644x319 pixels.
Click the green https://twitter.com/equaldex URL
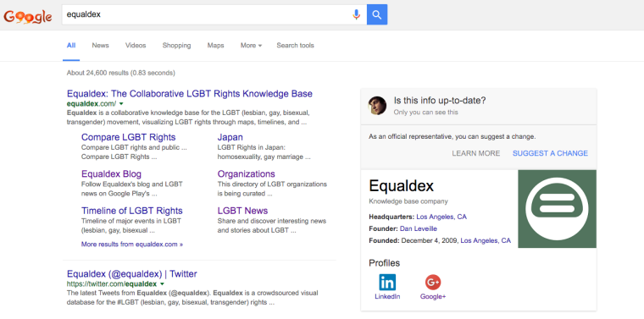[x=112, y=283]
